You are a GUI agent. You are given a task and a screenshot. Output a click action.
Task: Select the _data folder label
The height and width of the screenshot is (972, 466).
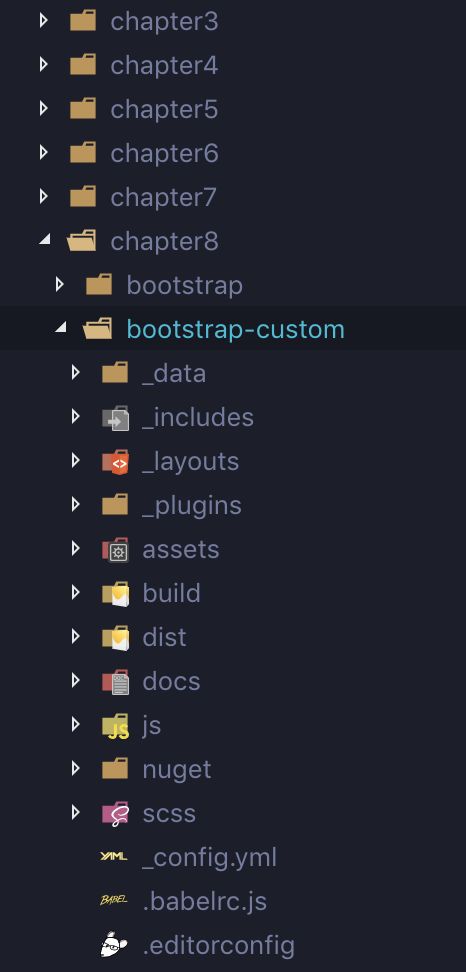coord(174,373)
